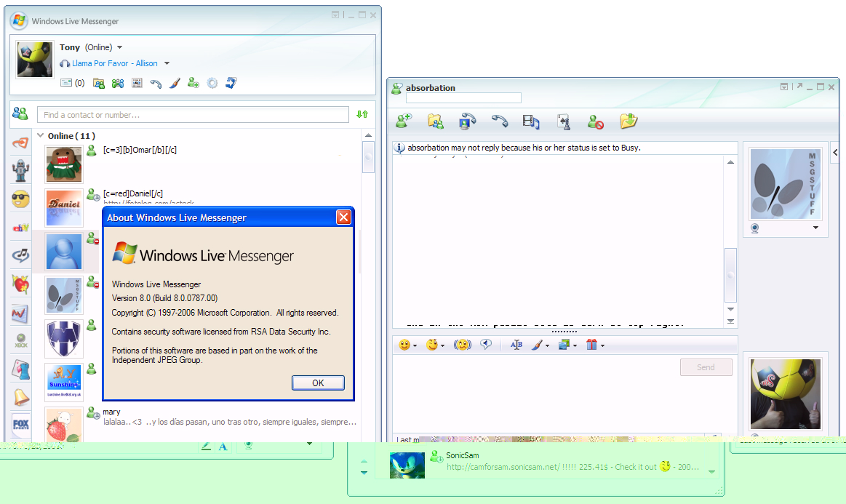Click the film and music Activities icon in the chat toolbar

[x=531, y=122]
